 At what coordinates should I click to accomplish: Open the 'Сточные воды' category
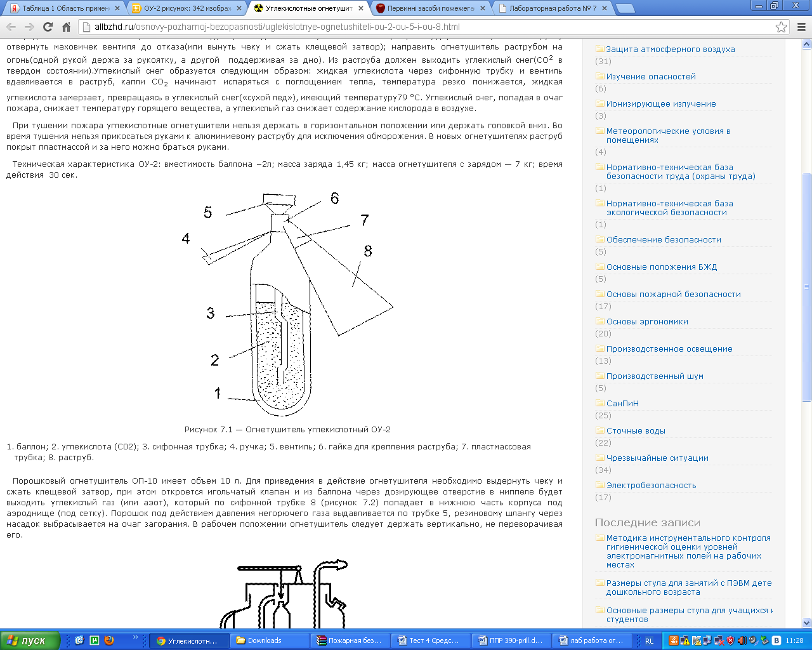(x=636, y=430)
